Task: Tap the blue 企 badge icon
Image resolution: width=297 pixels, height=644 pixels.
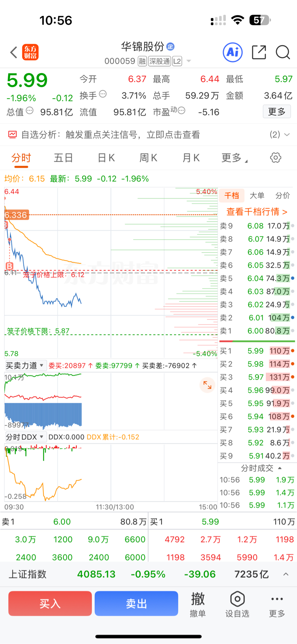Action: 171,47
